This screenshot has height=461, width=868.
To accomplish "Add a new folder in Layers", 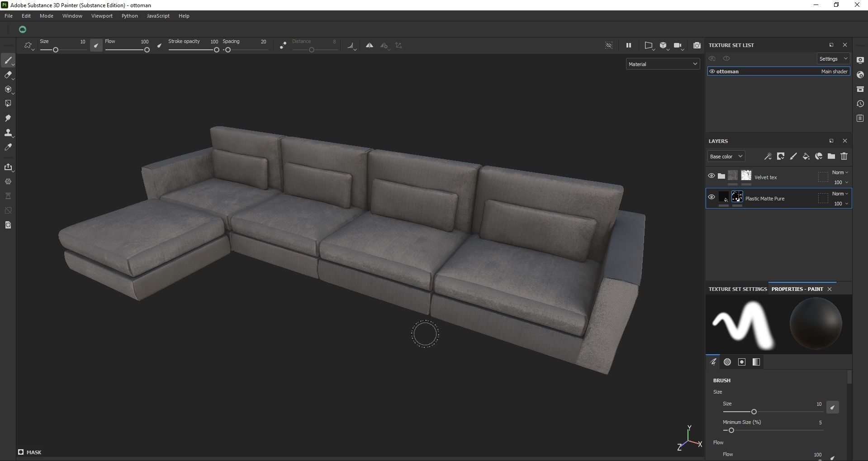I will (x=831, y=157).
